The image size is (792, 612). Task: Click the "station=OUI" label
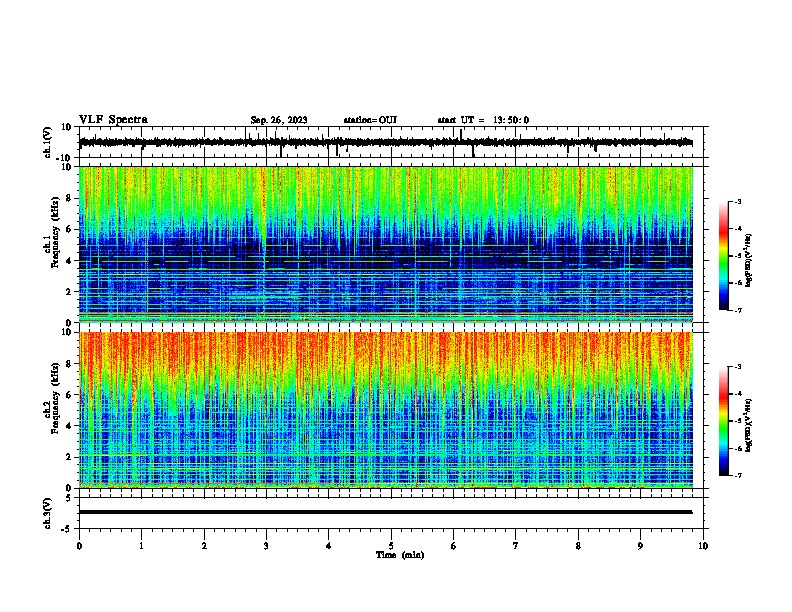pyautogui.click(x=370, y=120)
